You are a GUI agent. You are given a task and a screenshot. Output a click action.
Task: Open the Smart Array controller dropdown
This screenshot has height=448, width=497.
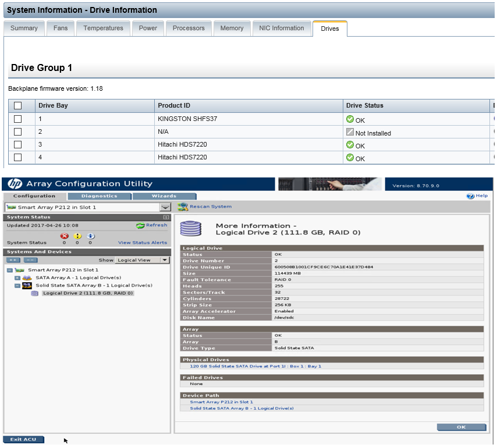165,208
